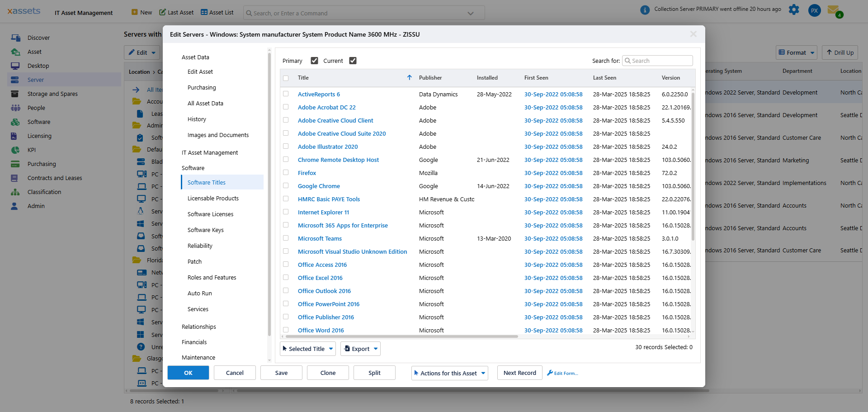Click the Next Record button
The width and height of the screenshot is (868, 412).
pyautogui.click(x=519, y=373)
